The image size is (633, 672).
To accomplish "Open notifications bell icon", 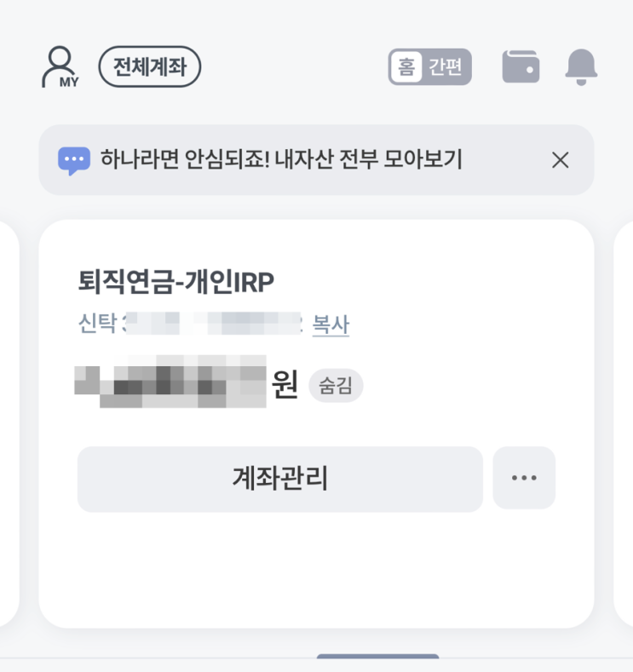I will coord(581,66).
